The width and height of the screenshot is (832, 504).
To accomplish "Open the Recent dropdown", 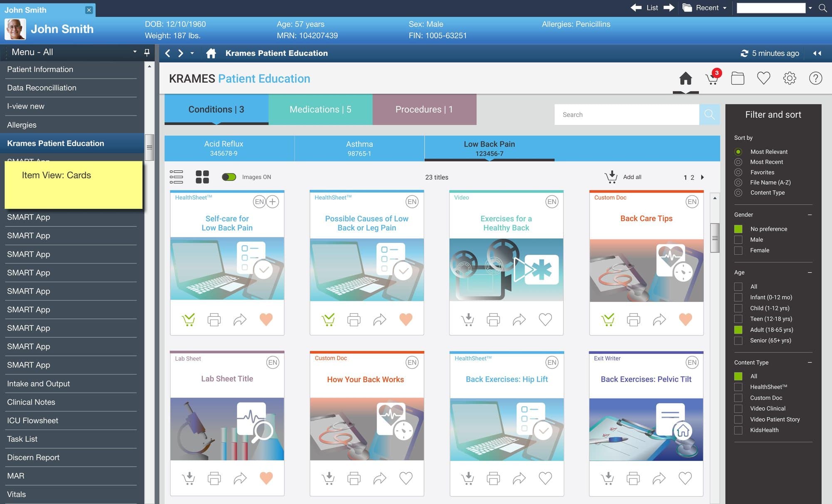I will [705, 7].
